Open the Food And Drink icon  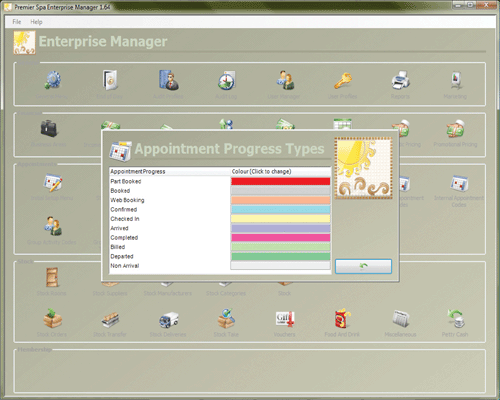click(x=342, y=319)
